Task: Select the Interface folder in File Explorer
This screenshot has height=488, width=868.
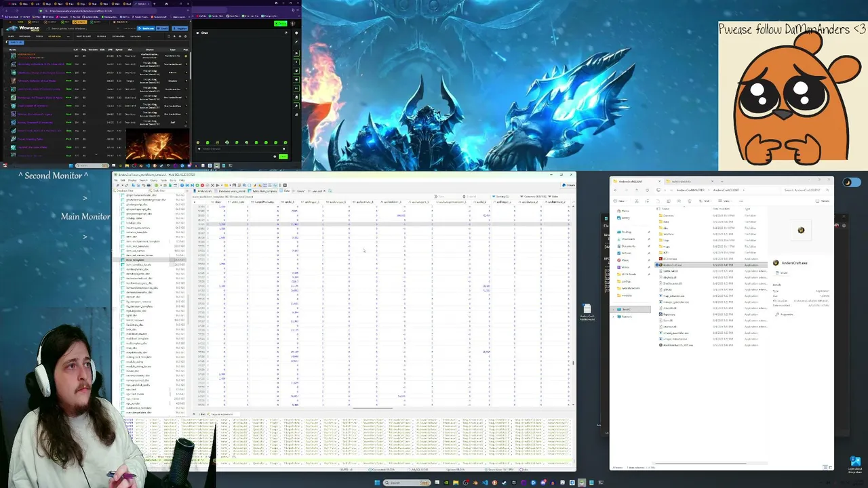Action: point(667,234)
